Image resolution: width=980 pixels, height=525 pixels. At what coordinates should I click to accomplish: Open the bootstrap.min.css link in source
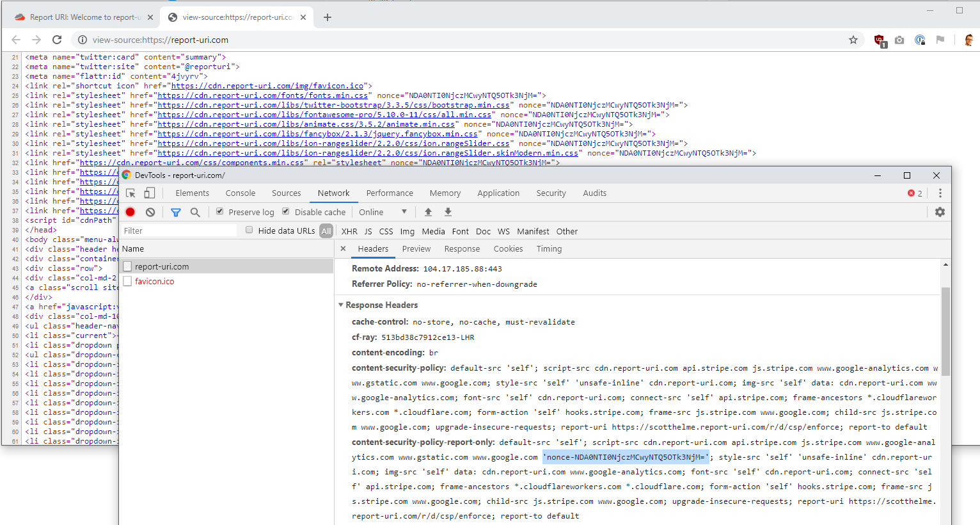[334, 105]
